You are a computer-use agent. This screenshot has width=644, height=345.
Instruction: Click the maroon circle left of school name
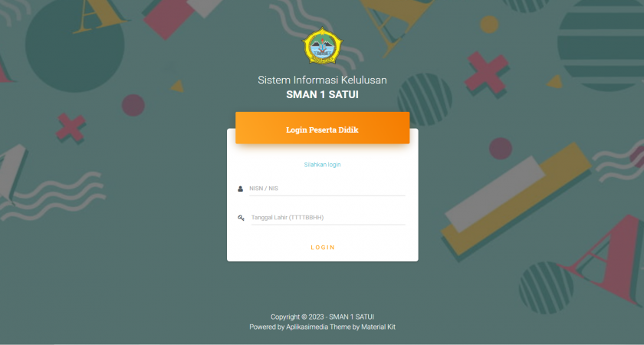point(133,105)
